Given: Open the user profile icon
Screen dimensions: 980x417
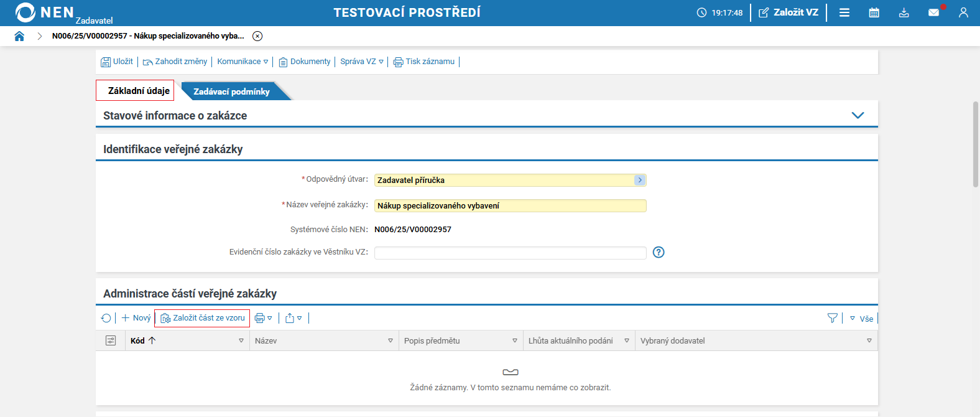Looking at the screenshot, I should [963, 12].
